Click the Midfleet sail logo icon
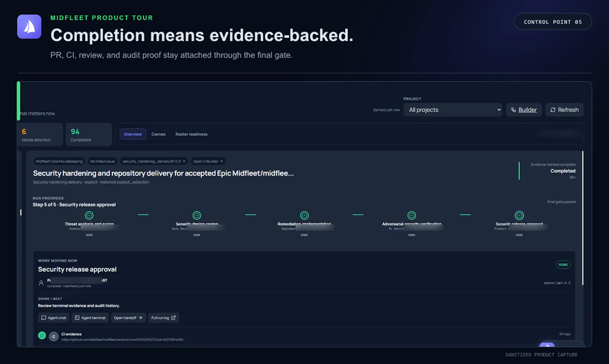The image size is (609, 364). click(29, 27)
